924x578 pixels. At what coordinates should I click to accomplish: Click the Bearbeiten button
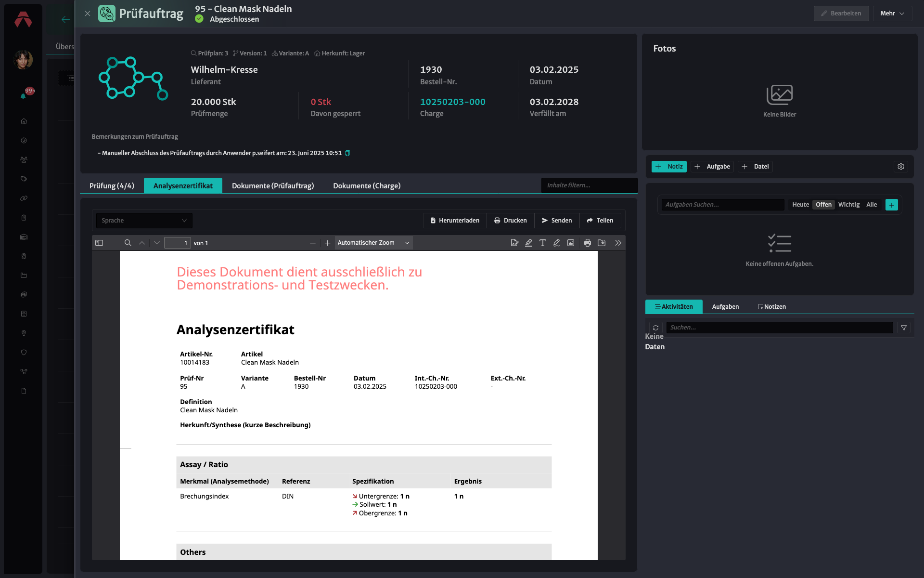point(841,13)
